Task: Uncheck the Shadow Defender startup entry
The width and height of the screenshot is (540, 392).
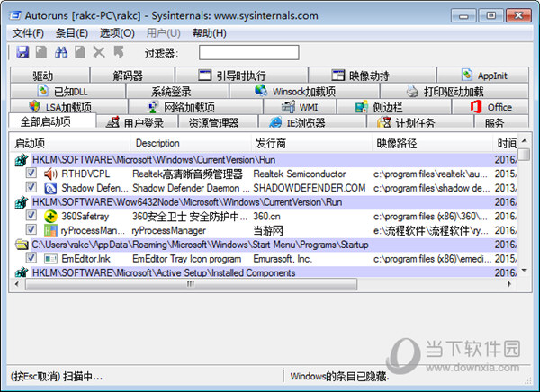Action: point(31,187)
